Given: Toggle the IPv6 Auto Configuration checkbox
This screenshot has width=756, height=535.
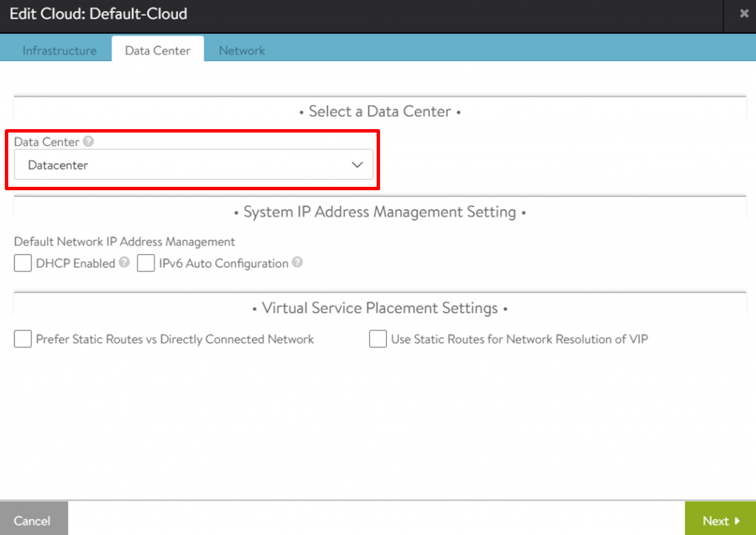Looking at the screenshot, I should [x=146, y=263].
